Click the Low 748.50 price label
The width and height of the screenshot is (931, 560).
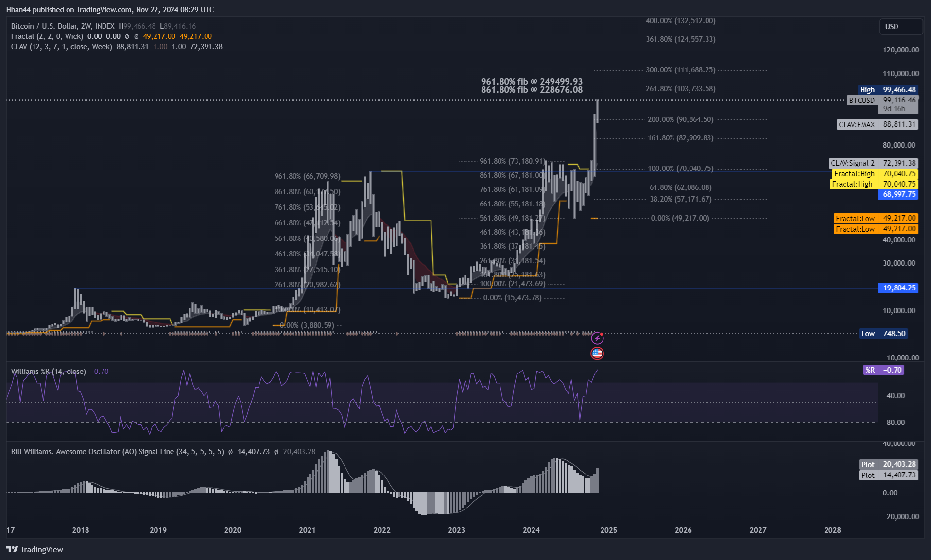tap(883, 334)
